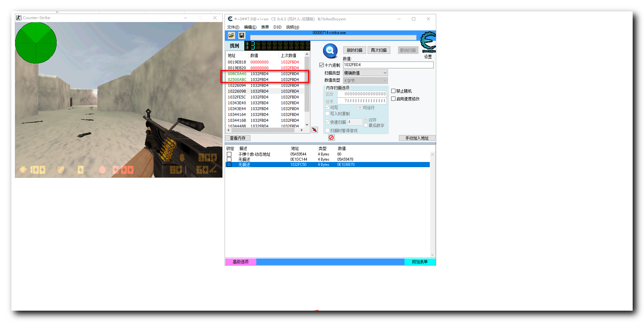Click the Cheat Engine title bar icon
Image resolution: width=644 pixels, height=322 pixels.
[x=230, y=19]
